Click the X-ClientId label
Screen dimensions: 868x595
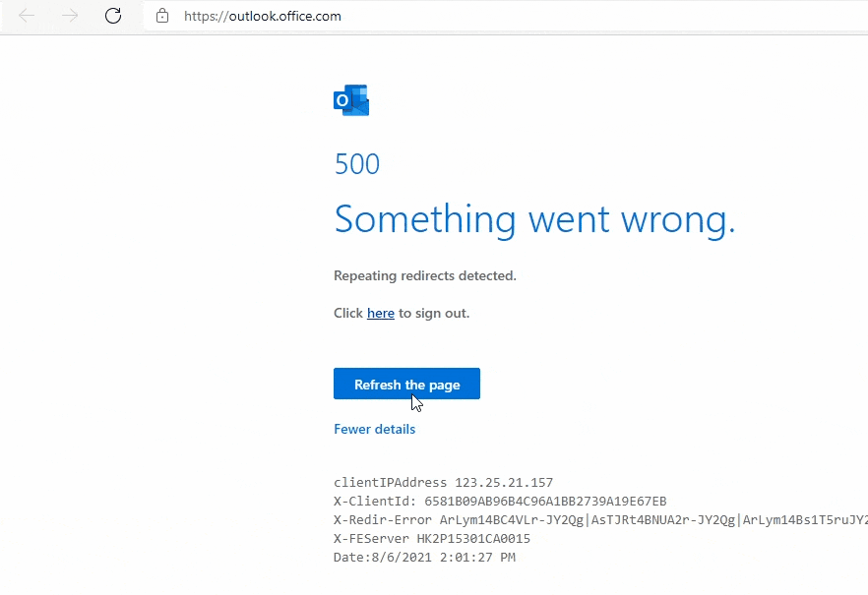375,501
